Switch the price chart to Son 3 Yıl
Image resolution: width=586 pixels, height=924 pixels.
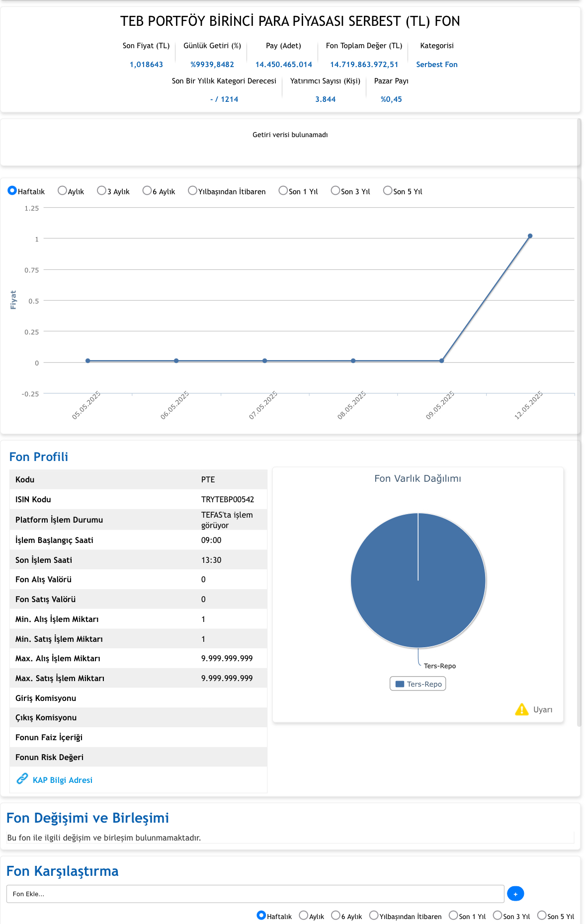pyautogui.click(x=335, y=191)
